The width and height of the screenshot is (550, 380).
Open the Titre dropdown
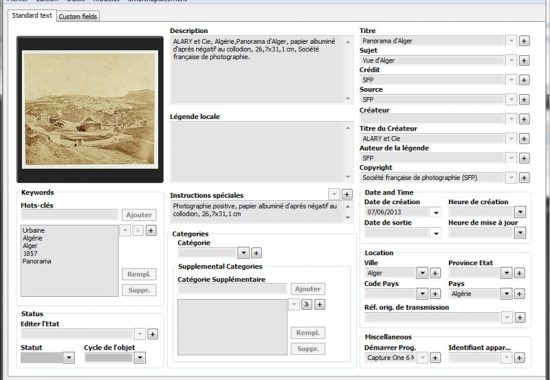[511, 41]
